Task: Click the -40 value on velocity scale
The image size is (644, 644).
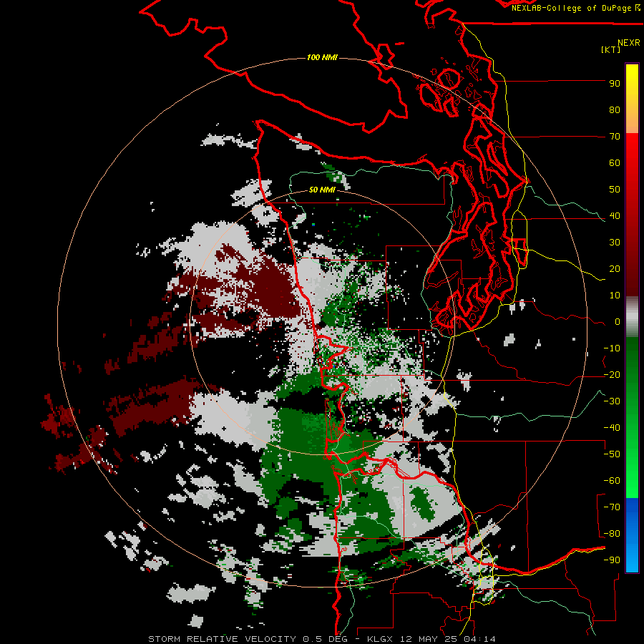Action: (x=612, y=428)
